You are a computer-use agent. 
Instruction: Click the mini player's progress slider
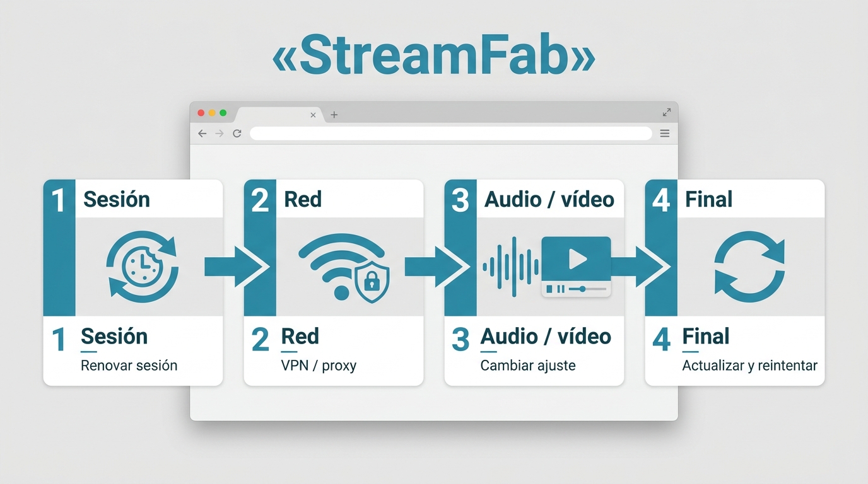pyautogui.click(x=587, y=289)
